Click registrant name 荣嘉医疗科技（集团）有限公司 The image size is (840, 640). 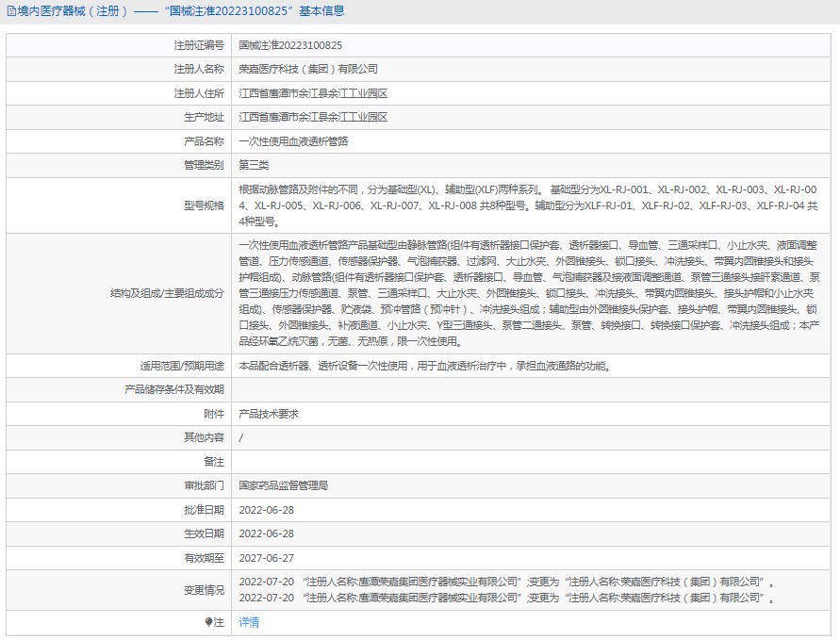[308, 69]
